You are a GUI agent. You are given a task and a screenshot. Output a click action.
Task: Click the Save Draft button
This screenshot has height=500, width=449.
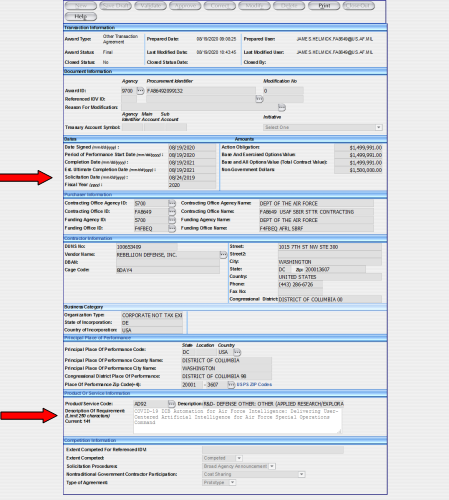(115, 6)
